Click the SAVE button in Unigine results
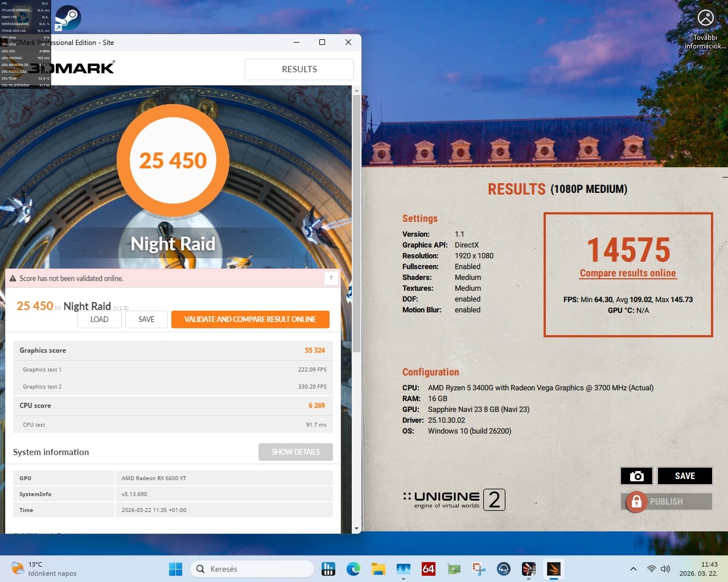The height and width of the screenshot is (582, 728). coord(685,476)
